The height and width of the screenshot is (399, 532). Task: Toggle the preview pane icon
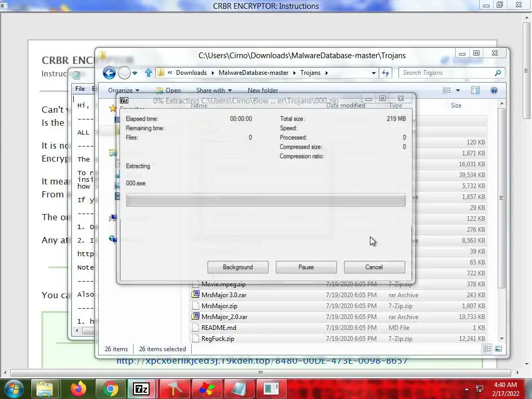pyautogui.click(x=475, y=90)
